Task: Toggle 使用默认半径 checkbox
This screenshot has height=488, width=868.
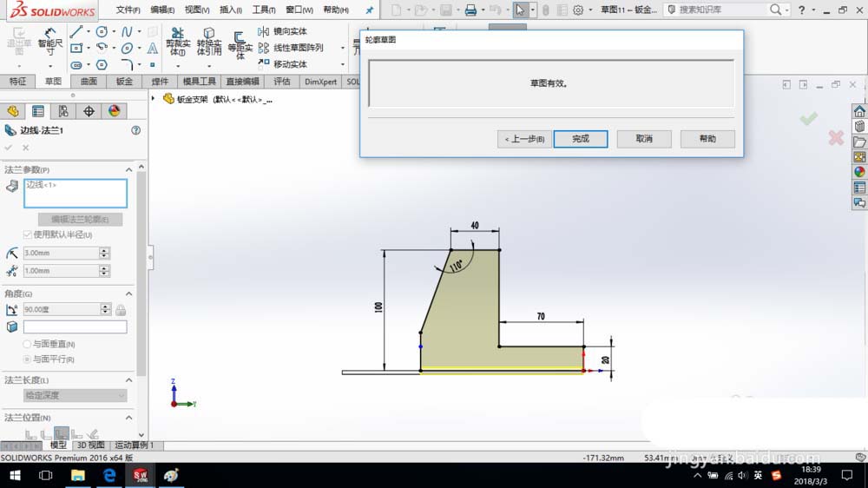Action: click(x=27, y=234)
